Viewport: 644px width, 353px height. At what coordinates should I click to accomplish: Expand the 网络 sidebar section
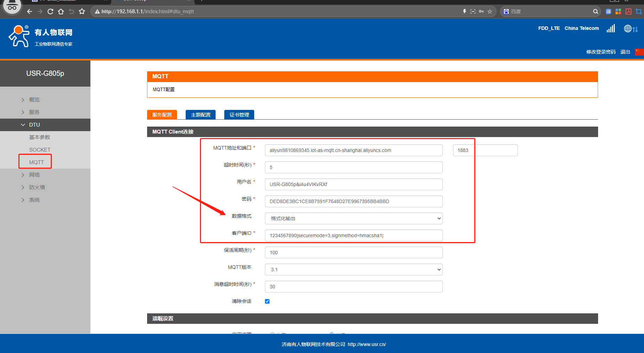point(34,175)
